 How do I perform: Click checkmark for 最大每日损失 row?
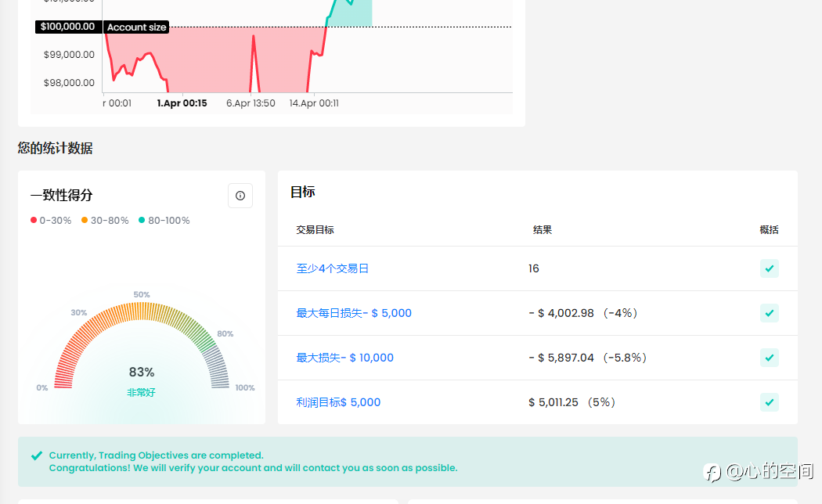pos(769,313)
